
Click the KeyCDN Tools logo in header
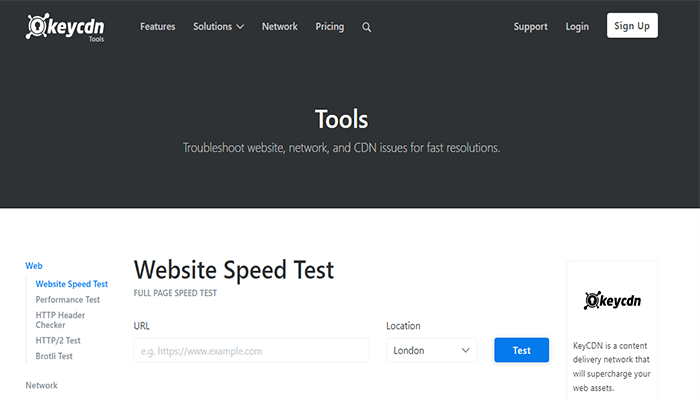click(x=67, y=26)
